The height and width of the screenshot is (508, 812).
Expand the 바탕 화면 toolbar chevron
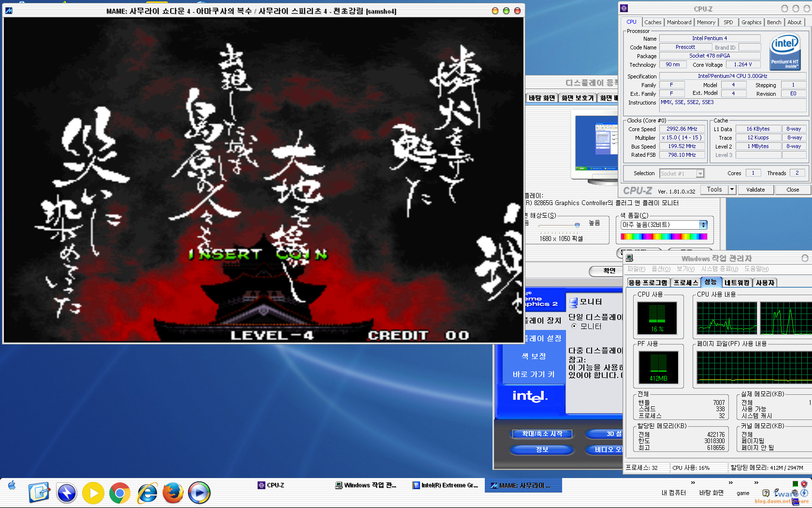coord(730,483)
